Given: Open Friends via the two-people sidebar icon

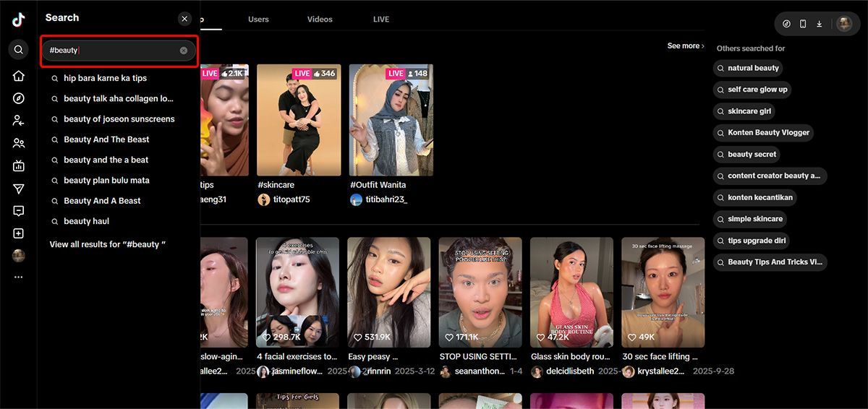Looking at the screenshot, I should point(19,143).
